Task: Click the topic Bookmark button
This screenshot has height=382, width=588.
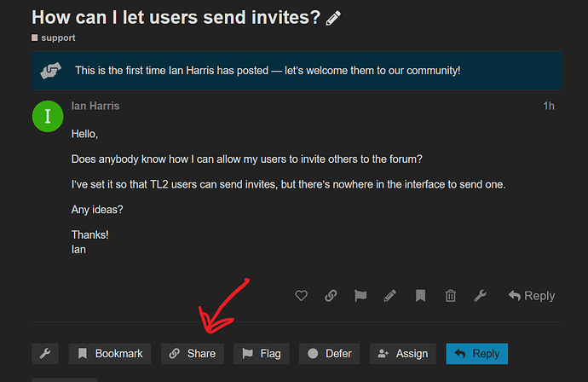Action: (x=109, y=354)
